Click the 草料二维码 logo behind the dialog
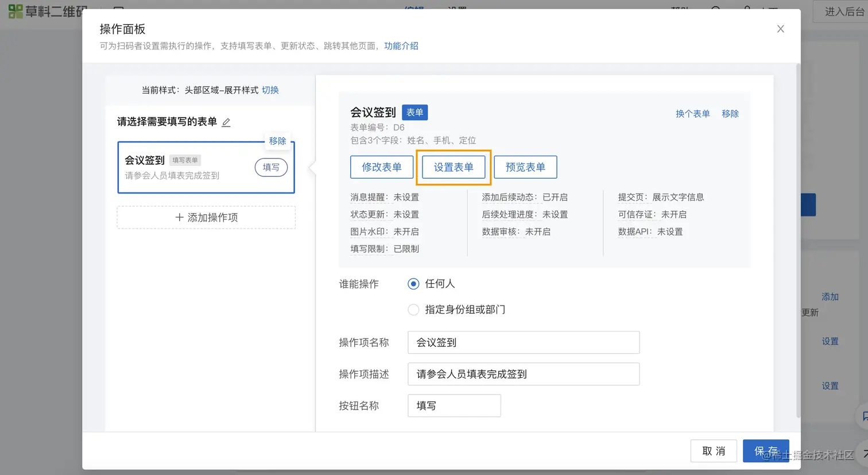This screenshot has width=868, height=475. point(48,11)
